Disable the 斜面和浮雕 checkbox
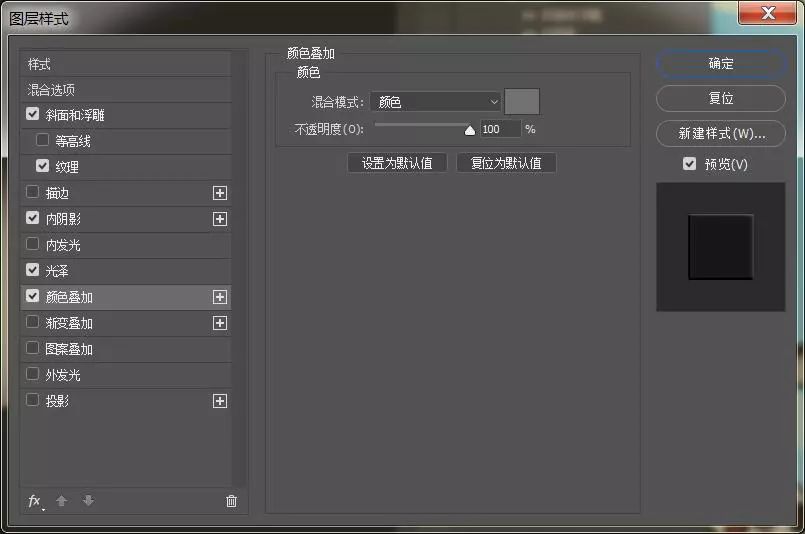The image size is (805, 534). point(33,115)
